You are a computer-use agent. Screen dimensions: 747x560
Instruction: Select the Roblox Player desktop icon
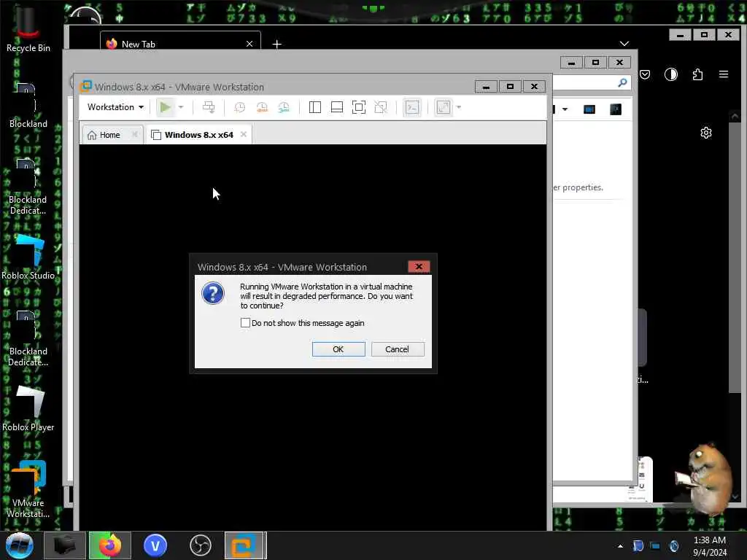coord(28,409)
